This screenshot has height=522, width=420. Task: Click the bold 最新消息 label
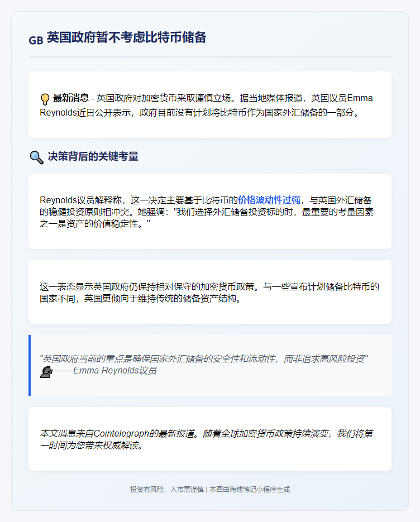(x=71, y=98)
